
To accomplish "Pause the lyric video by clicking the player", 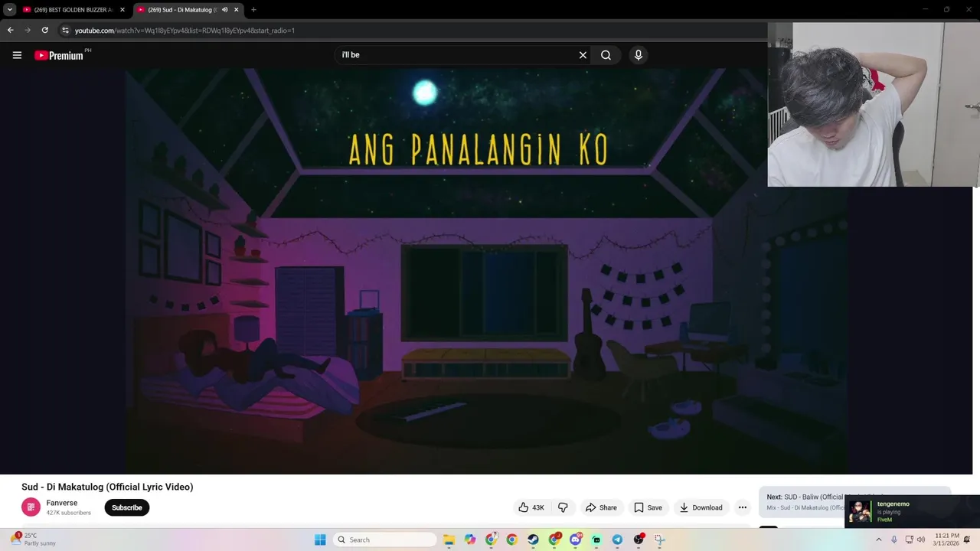I will [x=486, y=271].
